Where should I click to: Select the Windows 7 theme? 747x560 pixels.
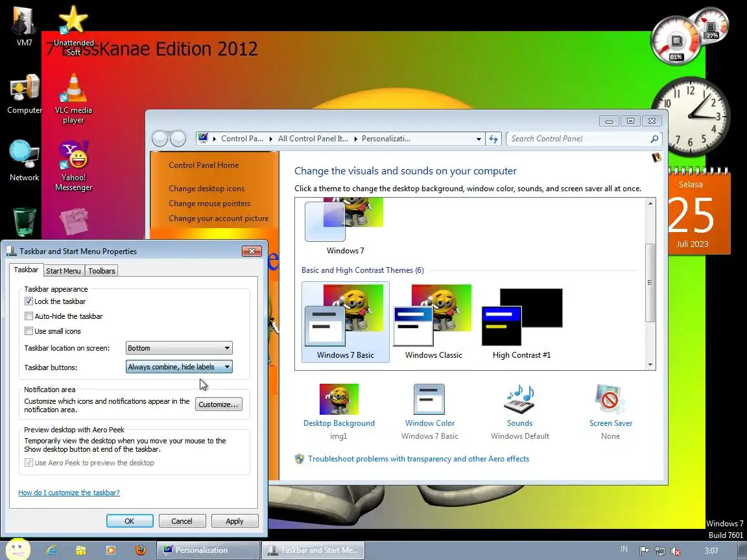(x=346, y=227)
